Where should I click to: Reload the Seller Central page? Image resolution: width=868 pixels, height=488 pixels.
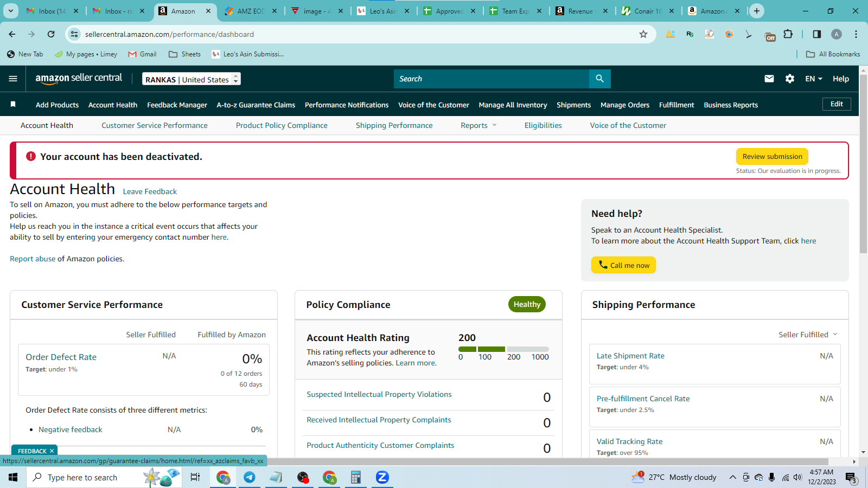point(51,34)
